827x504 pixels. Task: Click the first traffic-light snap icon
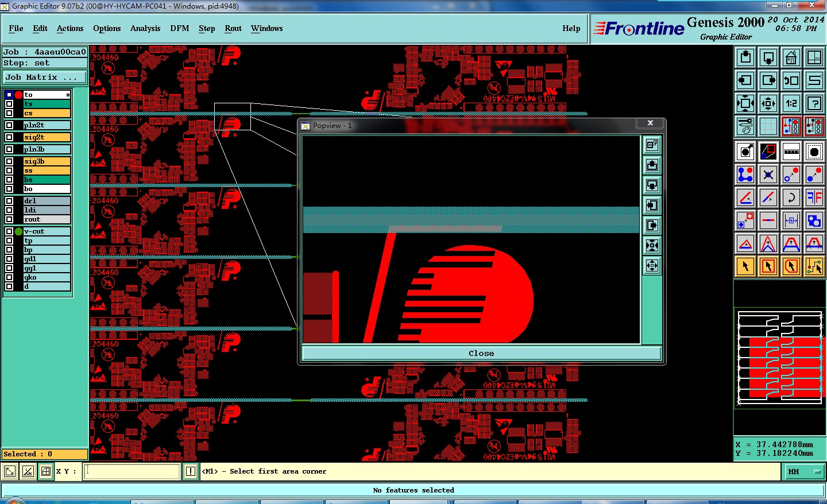(791, 126)
